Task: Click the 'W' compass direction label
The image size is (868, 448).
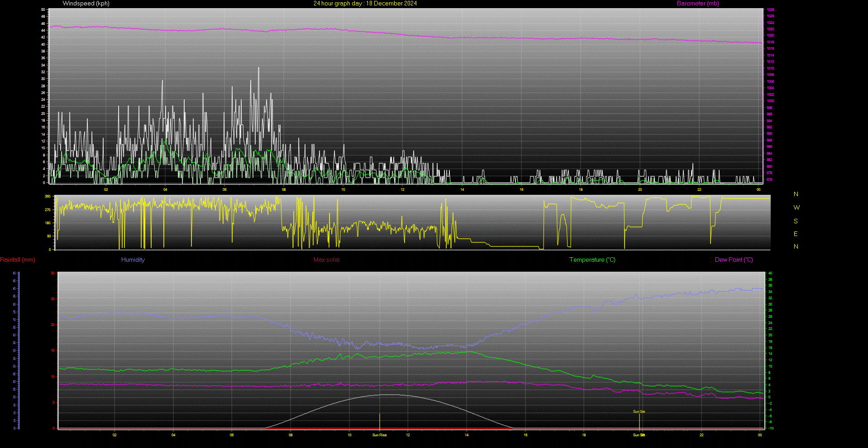Action: click(x=796, y=208)
